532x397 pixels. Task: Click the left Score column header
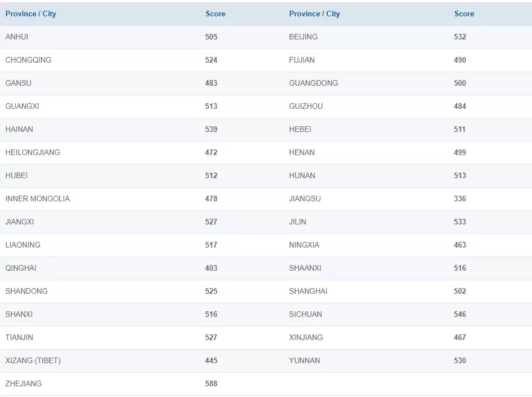point(215,14)
